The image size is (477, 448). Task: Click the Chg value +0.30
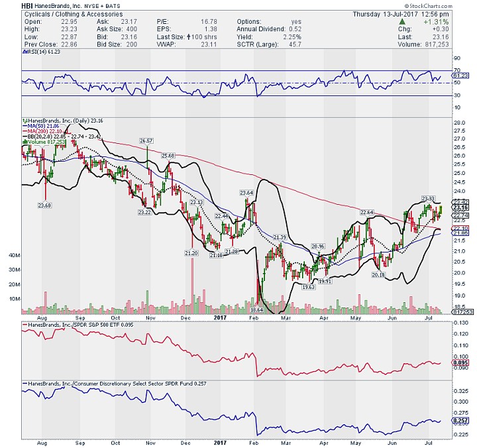click(441, 29)
